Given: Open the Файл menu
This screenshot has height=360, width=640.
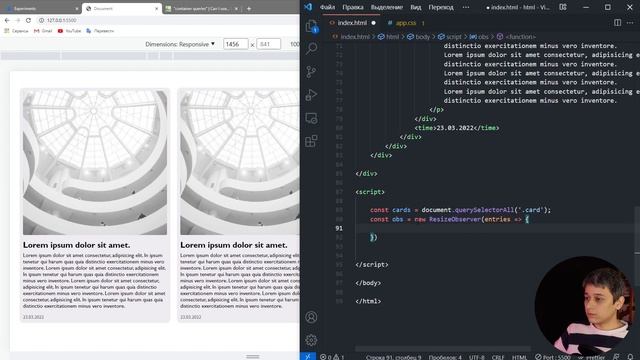Looking at the screenshot, I should click(x=327, y=7).
